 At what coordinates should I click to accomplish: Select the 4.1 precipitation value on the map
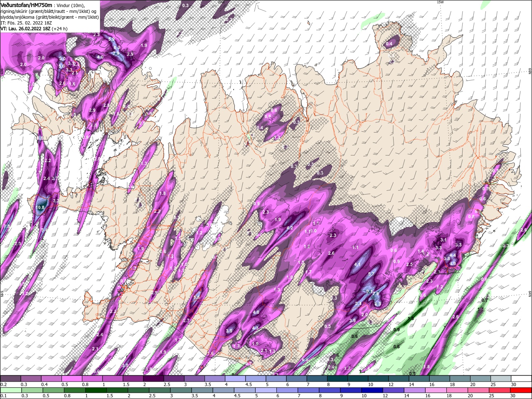tap(357, 264)
